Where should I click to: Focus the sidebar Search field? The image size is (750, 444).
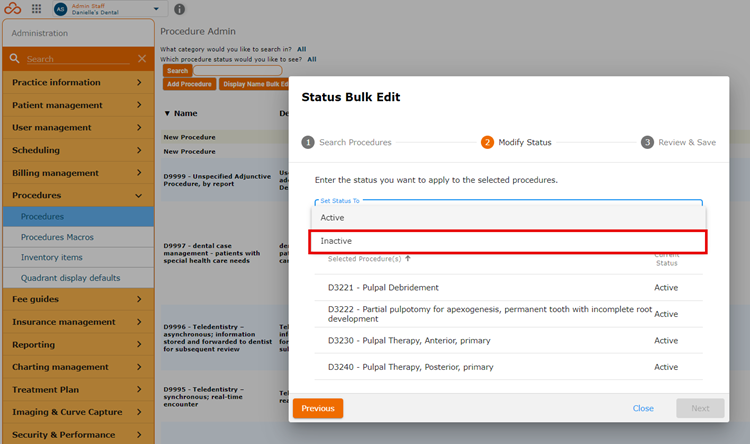[78, 59]
